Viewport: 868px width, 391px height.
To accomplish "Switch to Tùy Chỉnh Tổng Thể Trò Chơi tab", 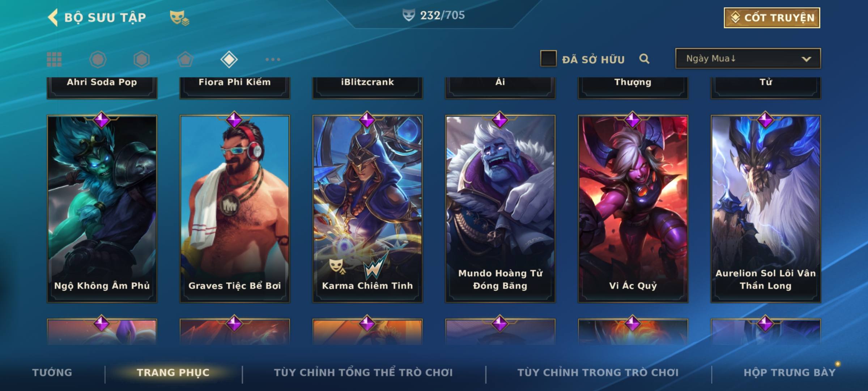I will [363, 373].
